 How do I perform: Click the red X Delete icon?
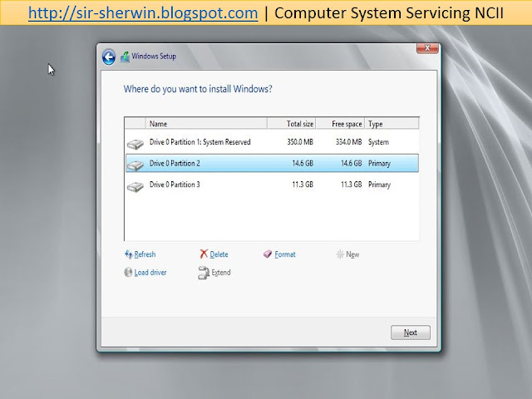pos(204,254)
